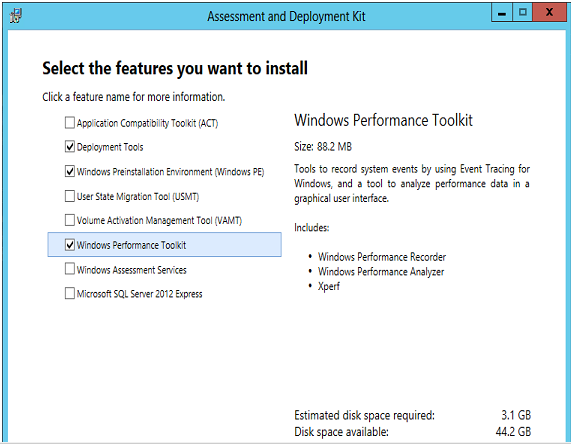Click the Windows Performance Recorder bullet item
571x444 pixels.
[x=382, y=257]
